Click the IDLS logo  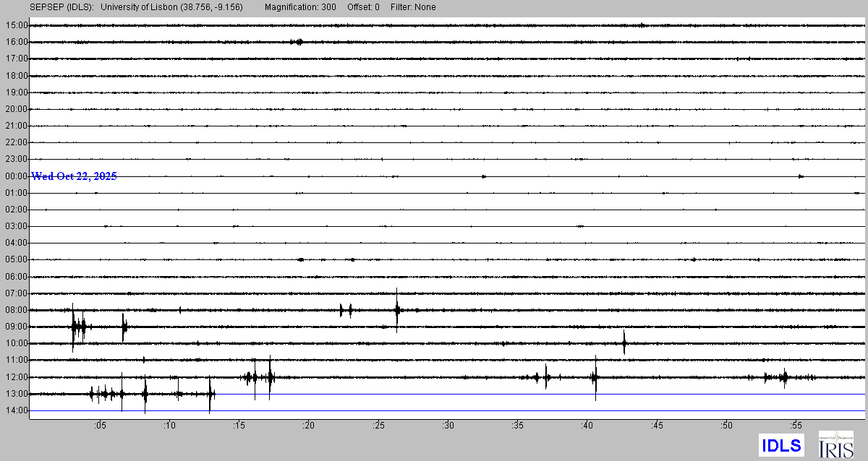(781, 444)
